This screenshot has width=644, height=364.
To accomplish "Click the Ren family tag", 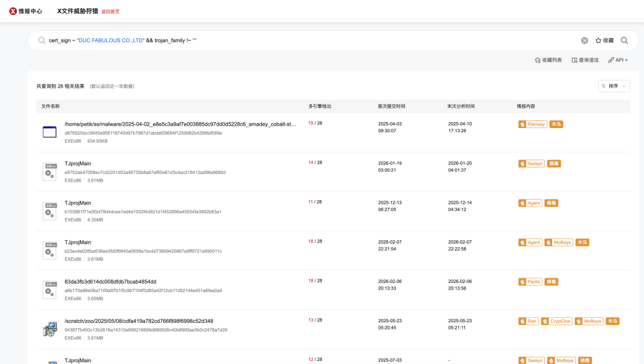I will coord(528,321).
